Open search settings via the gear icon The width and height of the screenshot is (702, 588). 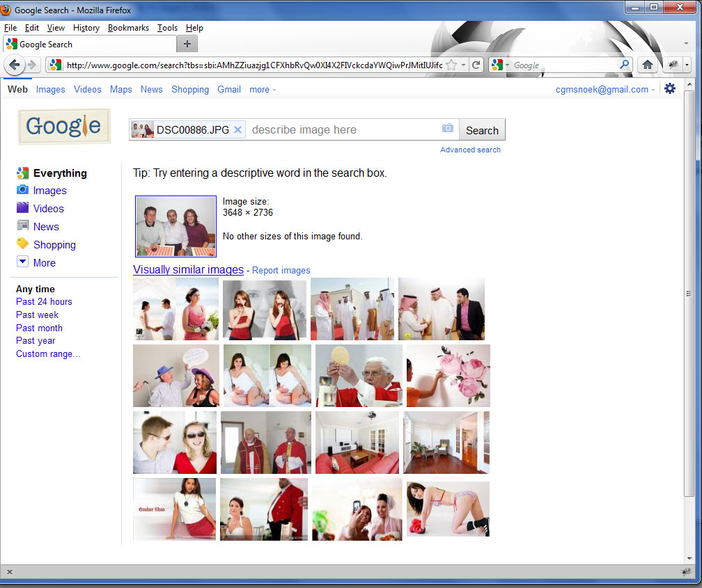669,89
